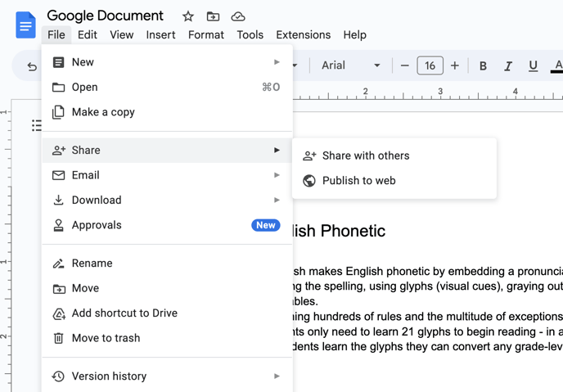The image size is (563, 392).
Task: Select Share with others
Action: [394, 155]
